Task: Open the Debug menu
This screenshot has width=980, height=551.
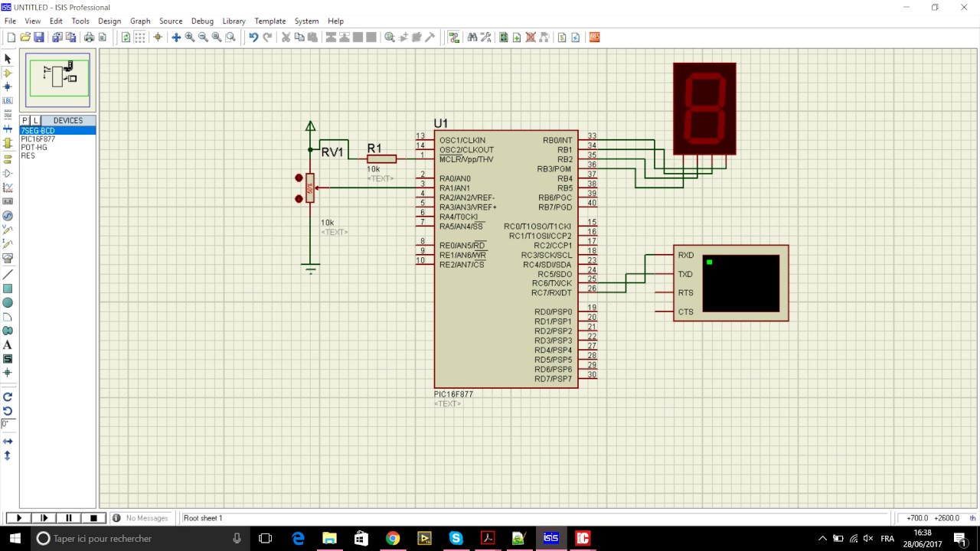Action: [x=202, y=21]
